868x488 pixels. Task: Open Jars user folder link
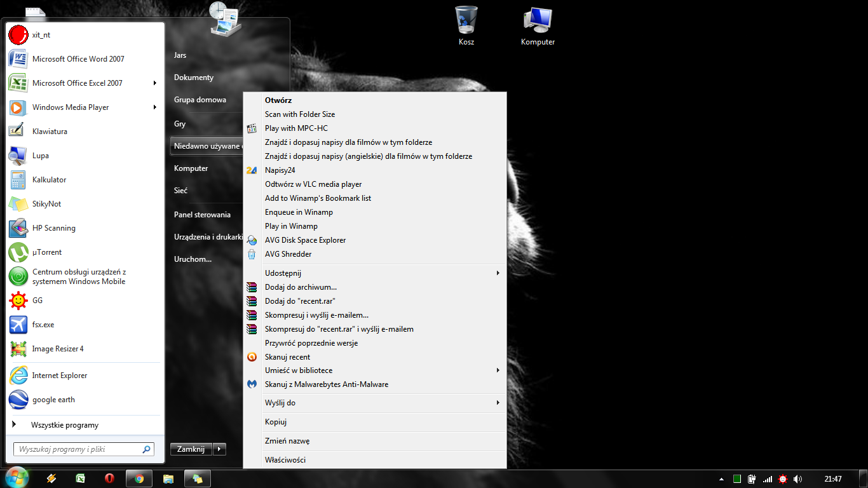click(x=180, y=55)
